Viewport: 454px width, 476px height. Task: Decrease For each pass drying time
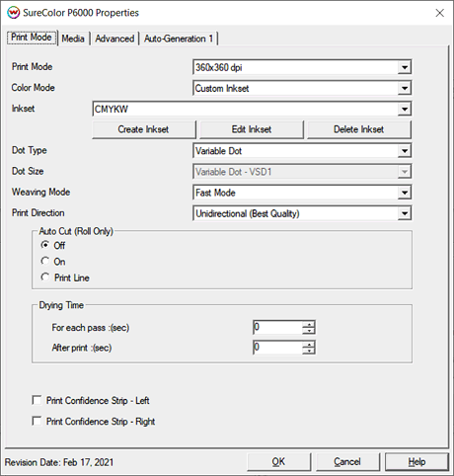(309, 331)
